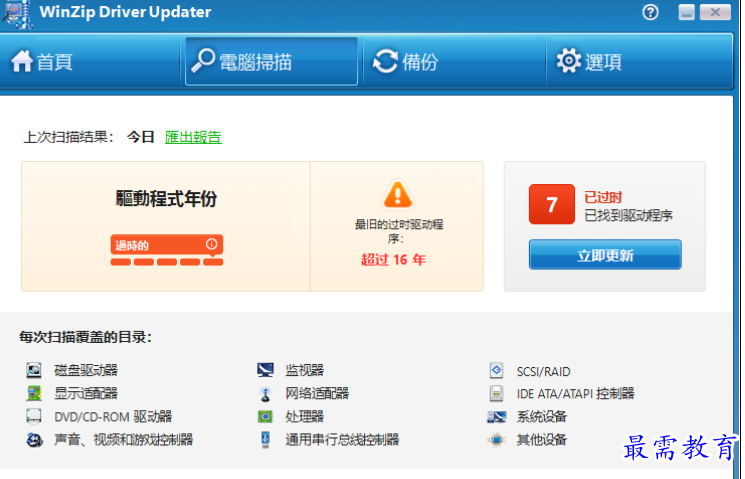The width and height of the screenshot is (745, 479).
Task: Click the 匯出報告 export report link
Action: coord(193,137)
